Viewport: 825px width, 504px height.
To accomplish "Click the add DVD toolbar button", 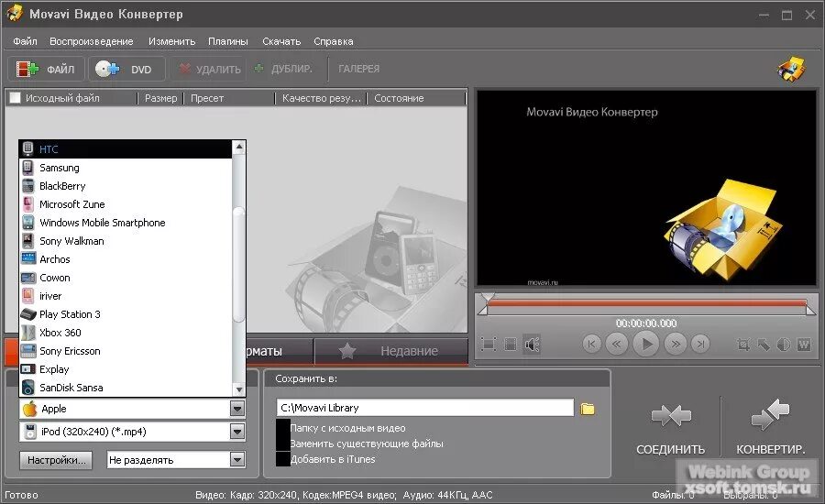I will 126,69.
